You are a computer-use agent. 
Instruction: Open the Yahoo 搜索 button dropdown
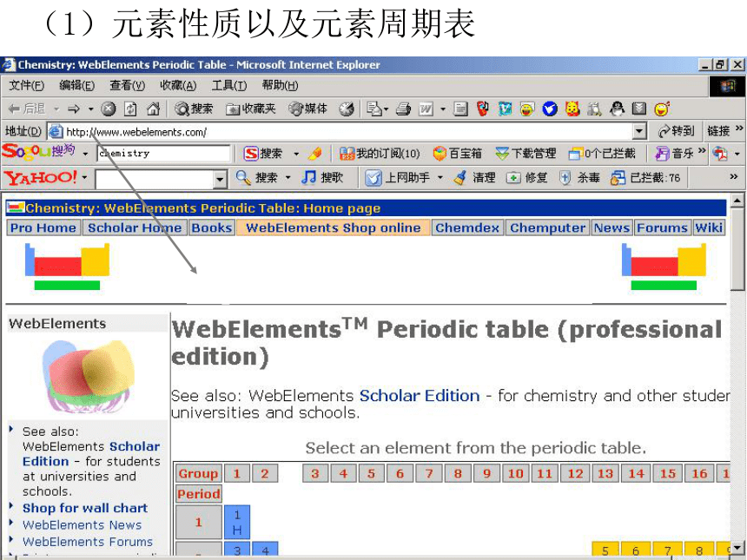click(288, 178)
